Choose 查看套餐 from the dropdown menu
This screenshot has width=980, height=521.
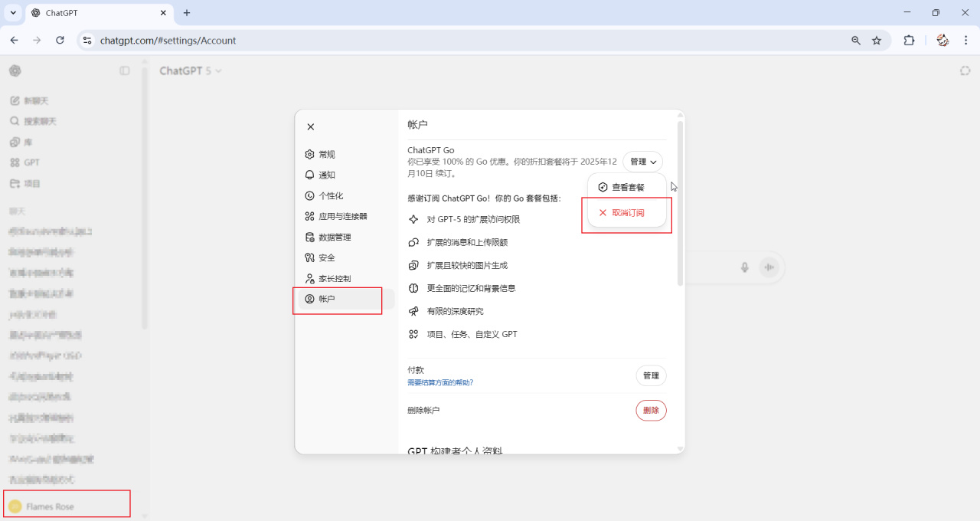[627, 187]
